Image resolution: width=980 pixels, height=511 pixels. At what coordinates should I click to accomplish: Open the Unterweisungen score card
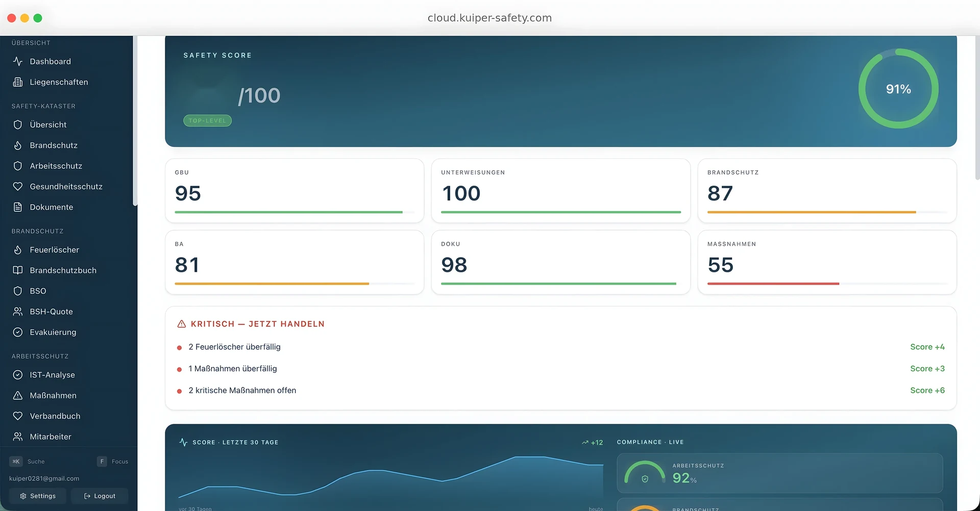coord(560,191)
